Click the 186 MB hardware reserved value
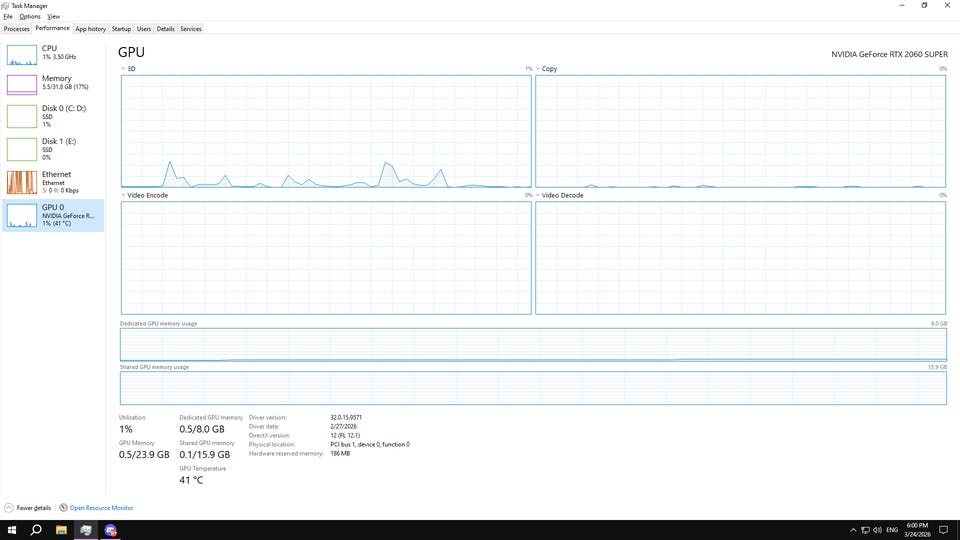The width and height of the screenshot is (960, 540). point(340,454)
